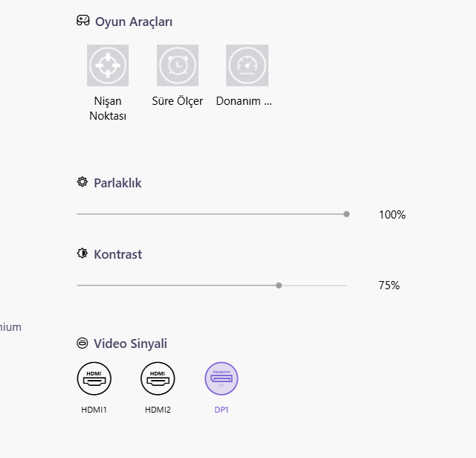
Task: Click the brightness sun icon beside Parlaklık
Action: pos(83,182)
